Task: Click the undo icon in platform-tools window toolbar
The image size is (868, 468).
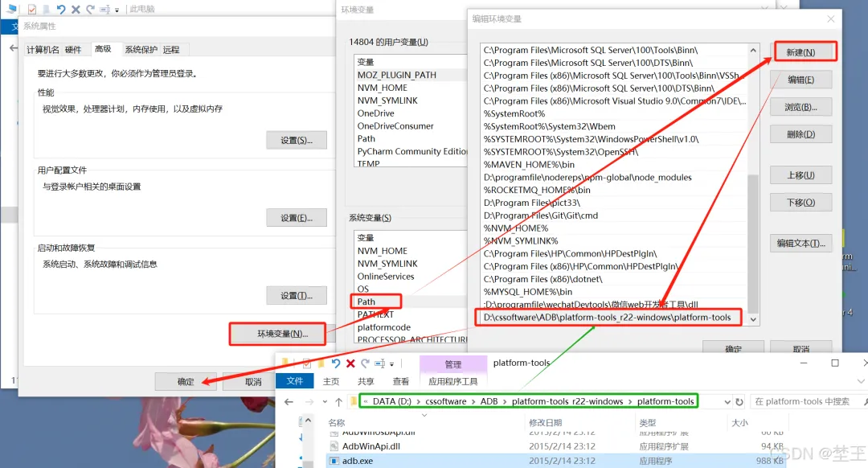Action: 336,363
